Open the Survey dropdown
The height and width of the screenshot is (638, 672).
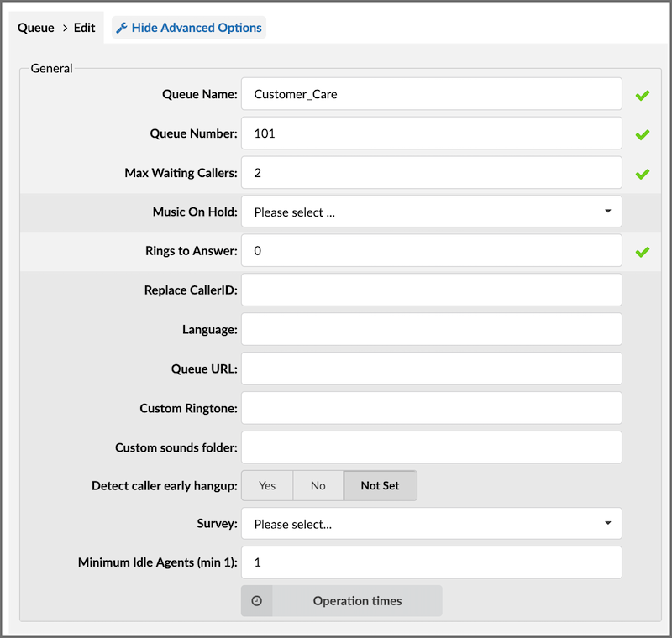tap(432, 523)
